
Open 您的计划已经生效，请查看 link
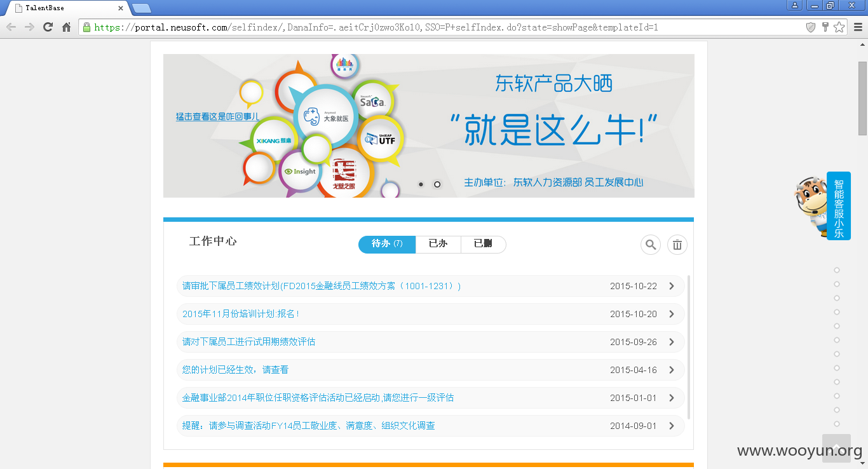[236, 370]
